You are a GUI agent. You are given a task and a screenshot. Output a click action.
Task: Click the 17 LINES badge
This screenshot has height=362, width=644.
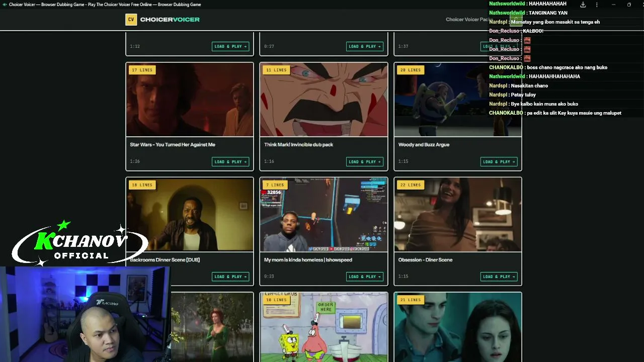click(142, 70)
